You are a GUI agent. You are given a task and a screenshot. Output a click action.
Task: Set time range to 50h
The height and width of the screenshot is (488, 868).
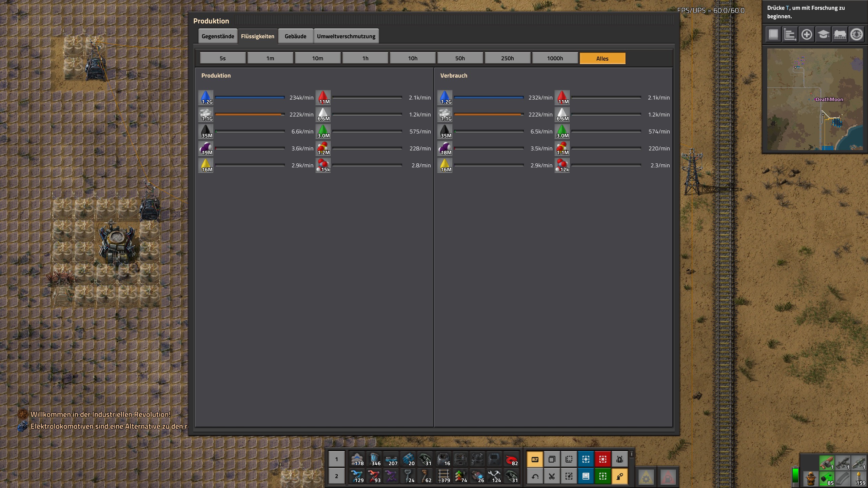coord(460,58)
